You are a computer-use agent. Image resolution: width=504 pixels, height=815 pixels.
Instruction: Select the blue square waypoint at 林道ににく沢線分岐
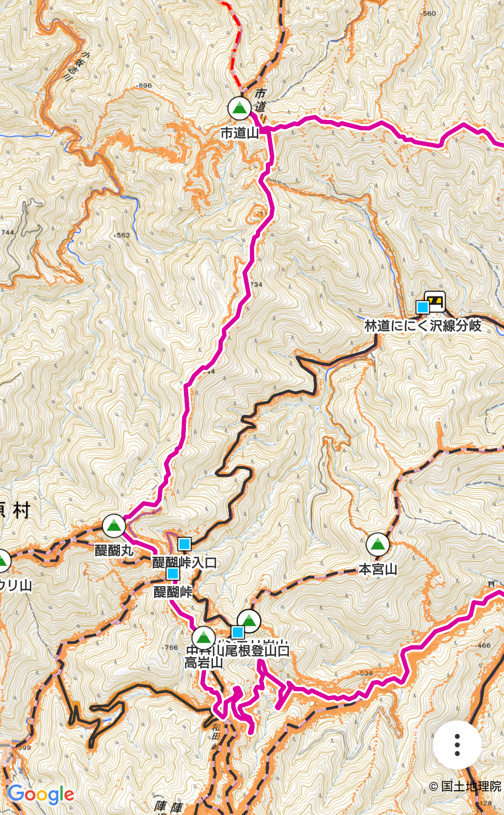tap(422, 307)
